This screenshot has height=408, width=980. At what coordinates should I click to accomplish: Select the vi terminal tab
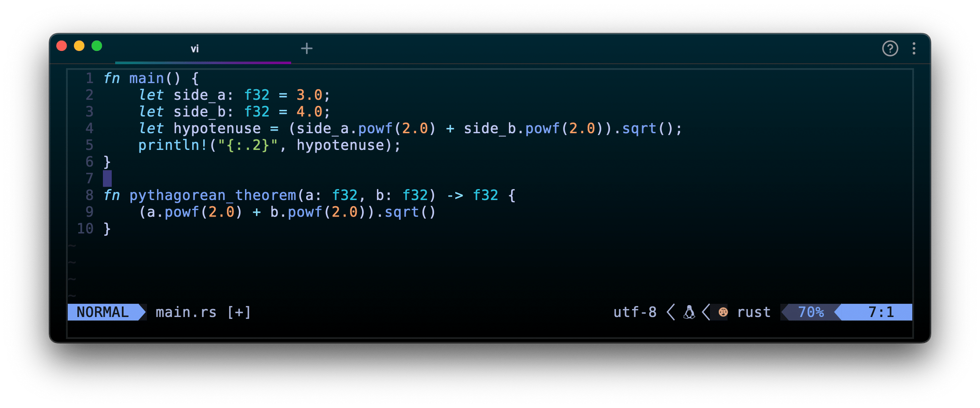tap(195, 49)
